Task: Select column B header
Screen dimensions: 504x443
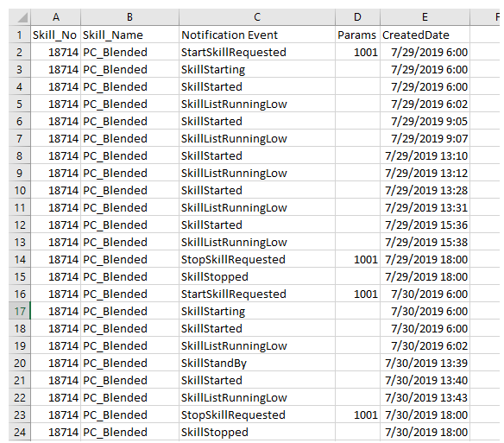Action: click(x=129, y=17)
